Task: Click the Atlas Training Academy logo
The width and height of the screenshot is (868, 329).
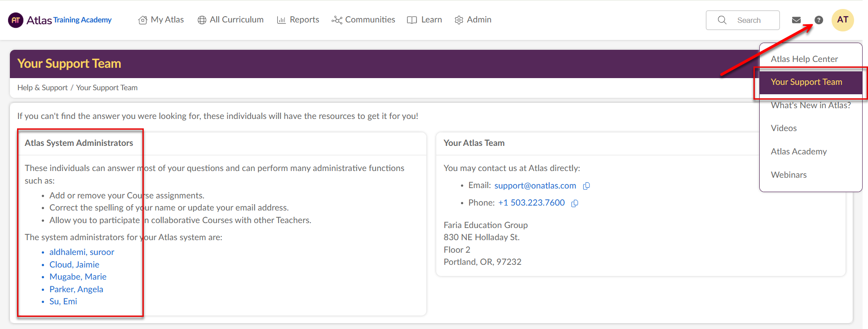Action: pos(60,20)
